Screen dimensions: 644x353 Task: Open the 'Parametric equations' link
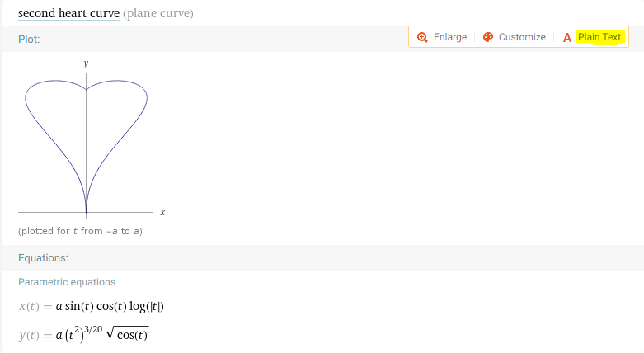[x=67, y=282]
